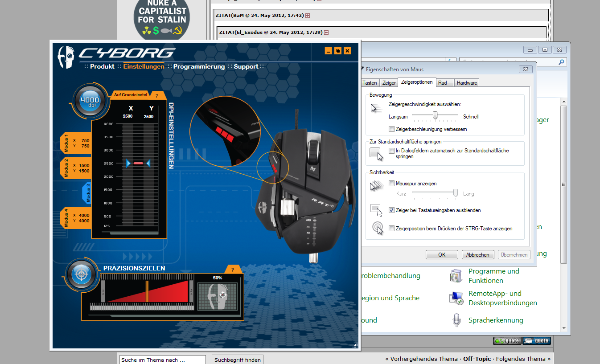Enable Zeigerbeschleunigung verbessern checkbox

click(391, 129)
